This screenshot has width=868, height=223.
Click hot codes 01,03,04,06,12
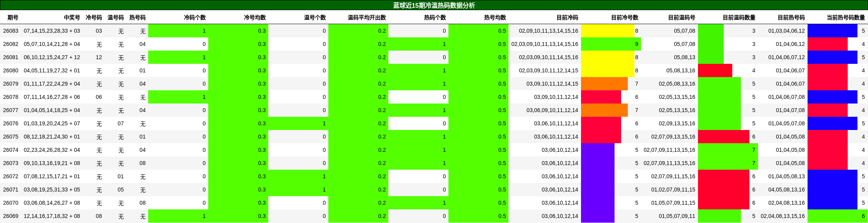point(787,31)
